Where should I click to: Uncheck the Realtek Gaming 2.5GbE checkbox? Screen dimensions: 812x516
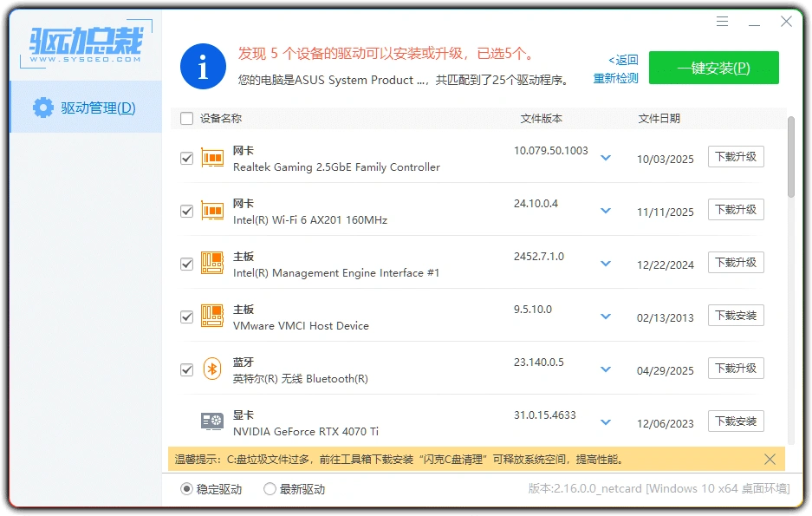pyautogui.click(x=186, y=158)
